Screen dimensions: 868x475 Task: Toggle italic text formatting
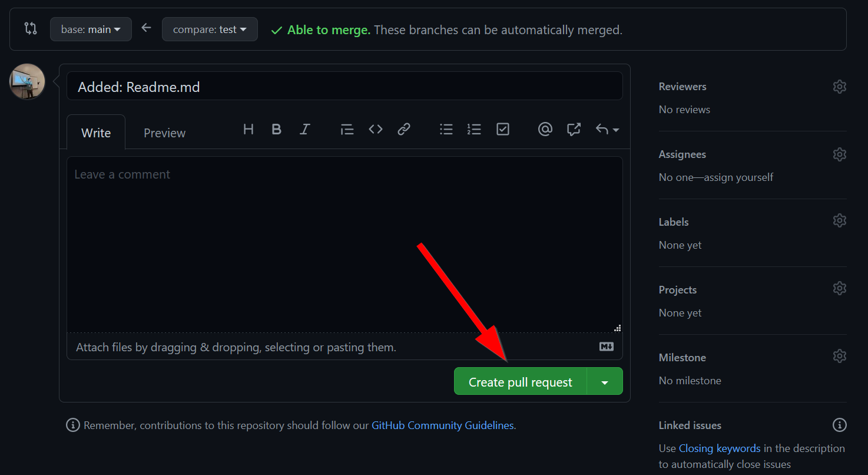[304, 130]
